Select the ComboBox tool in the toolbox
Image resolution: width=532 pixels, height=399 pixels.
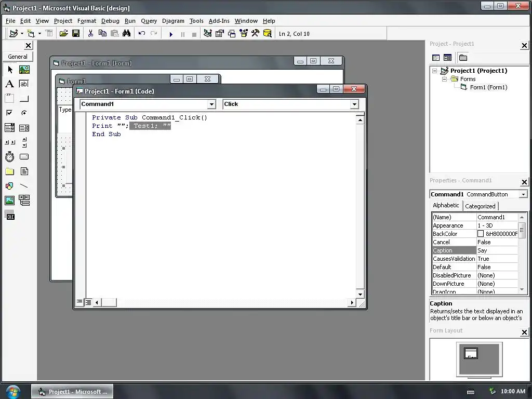[10, 128]
